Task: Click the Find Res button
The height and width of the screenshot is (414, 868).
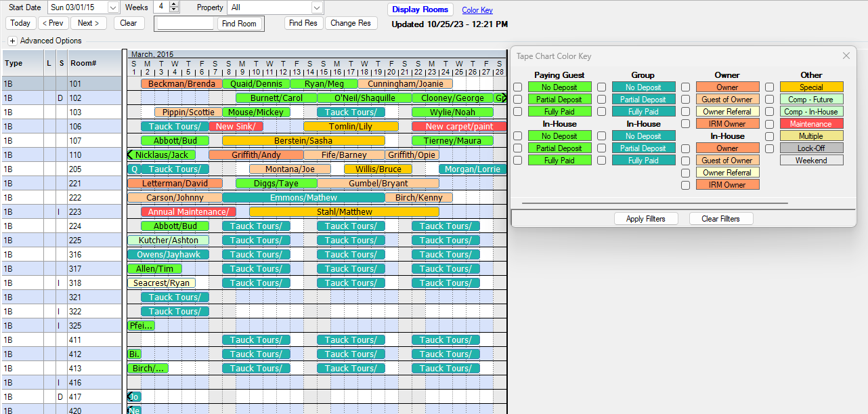Action: (x=303, y=23)
